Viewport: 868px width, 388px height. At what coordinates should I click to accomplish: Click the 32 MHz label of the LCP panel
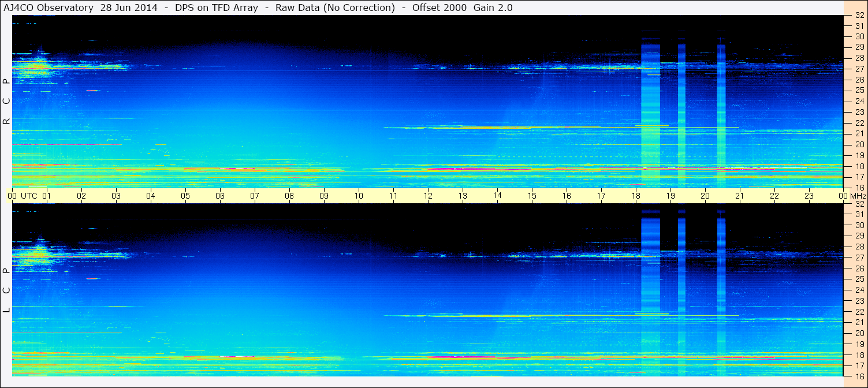click(x=859, y=204)
